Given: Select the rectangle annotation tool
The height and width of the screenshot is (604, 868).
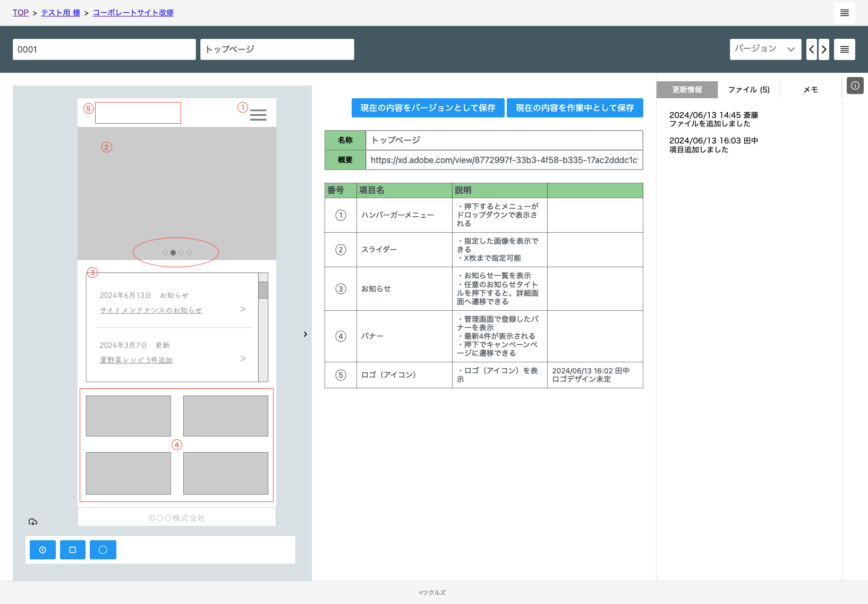Looking at the screenshot, I should pyautogui.click(x=73, y=550).
